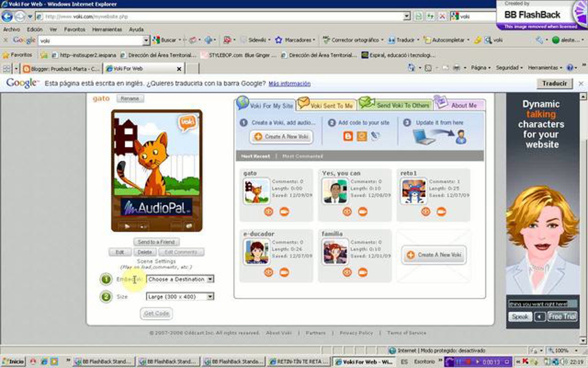Go back with the browser Back arrow

pos(7,17)
